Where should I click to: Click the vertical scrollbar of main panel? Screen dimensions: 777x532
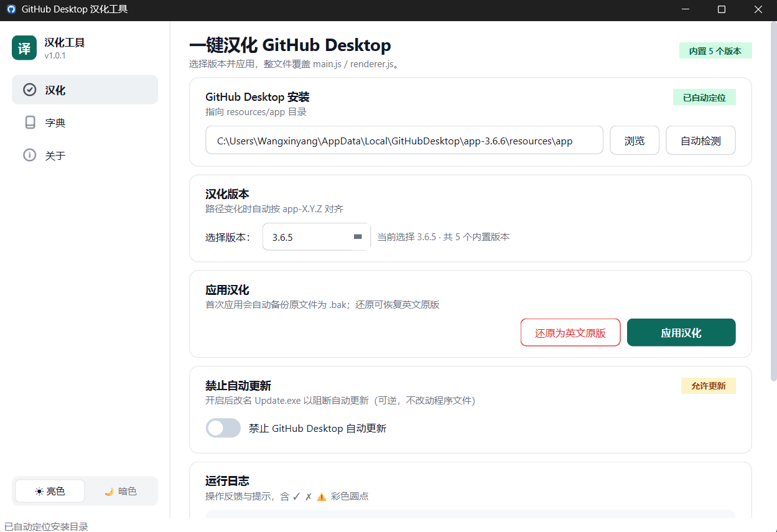coord(774,200)
